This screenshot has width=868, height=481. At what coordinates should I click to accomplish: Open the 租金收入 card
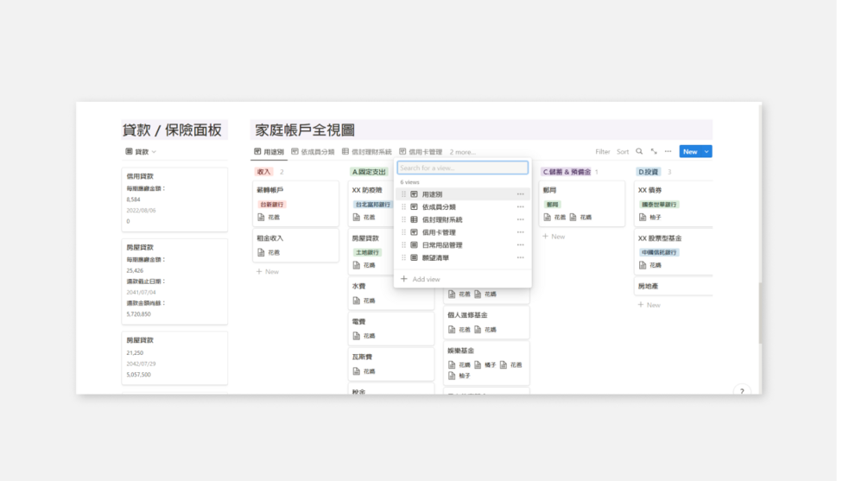point(295,245)
